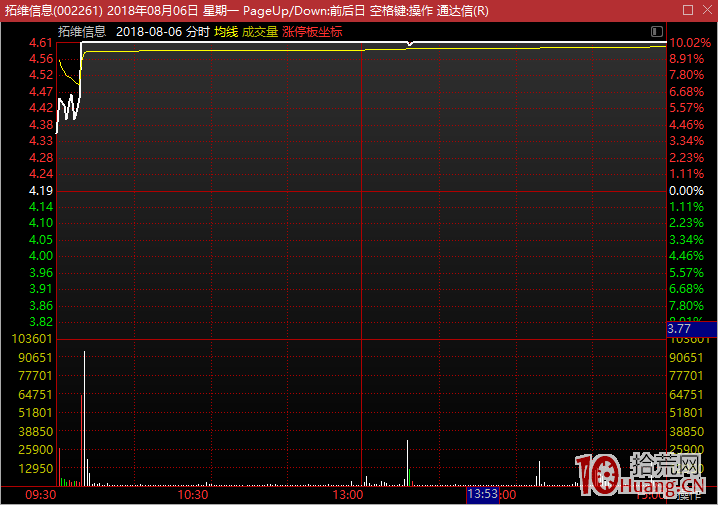The image size is (718, 505).
Task: Click the 4.19 previous close price label
Action: [41, 190]
